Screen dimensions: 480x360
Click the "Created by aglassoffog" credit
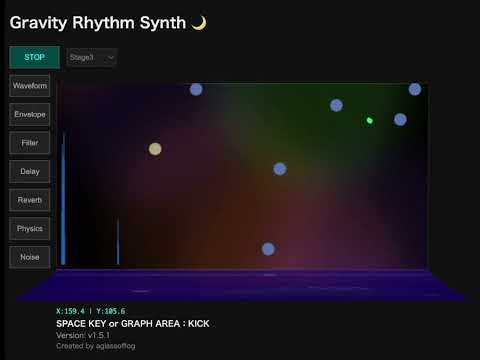tap(96, 346)
